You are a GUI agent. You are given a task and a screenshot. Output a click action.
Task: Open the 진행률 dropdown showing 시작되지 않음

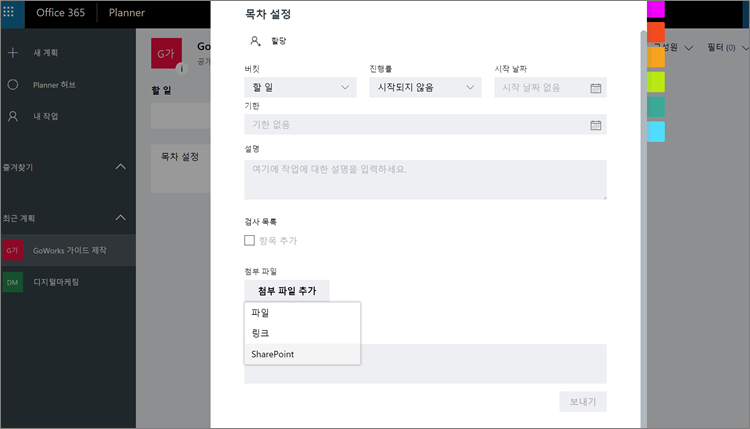pyautogui.click(x=424, y=88)
